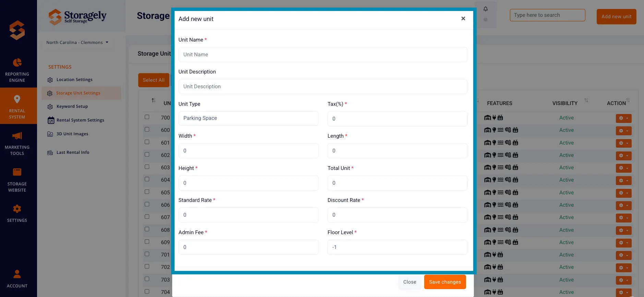Viewport: 644px width, 297px height.
Task: Click the Unit Name input field
Action: (323, 55)
